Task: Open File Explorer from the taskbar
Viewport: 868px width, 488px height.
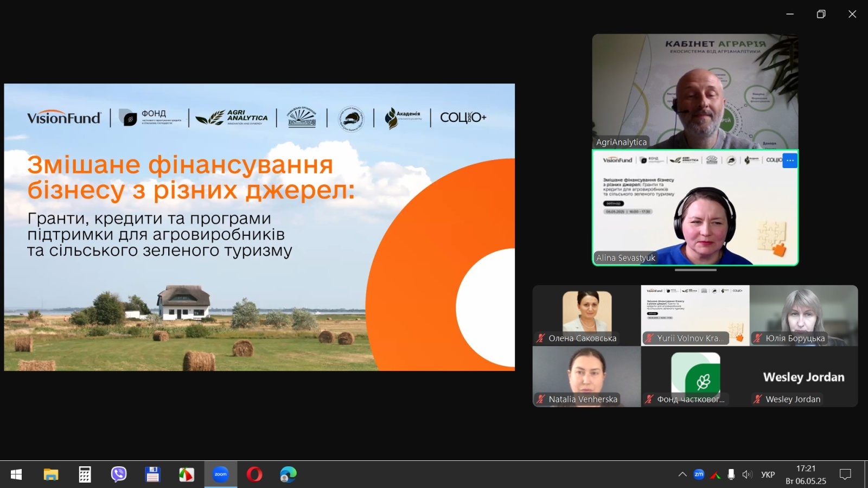Action: tap(51, 474)
